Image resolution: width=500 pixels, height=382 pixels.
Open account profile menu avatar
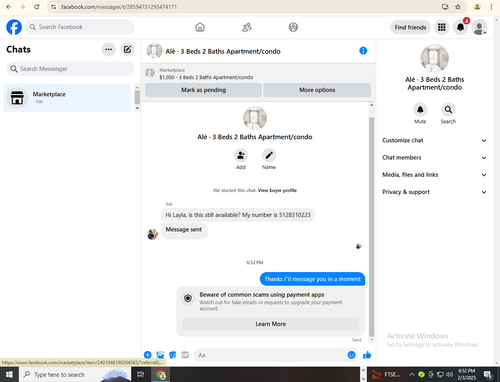point(479,27)
